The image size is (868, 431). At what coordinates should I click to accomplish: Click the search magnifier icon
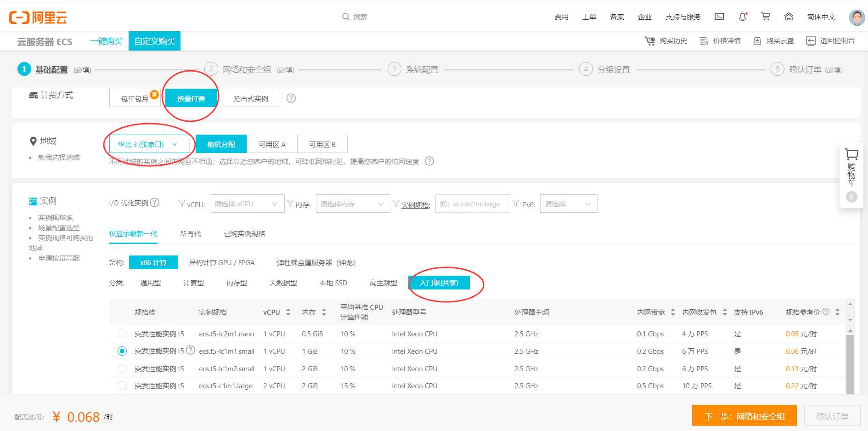coord(346,17)
